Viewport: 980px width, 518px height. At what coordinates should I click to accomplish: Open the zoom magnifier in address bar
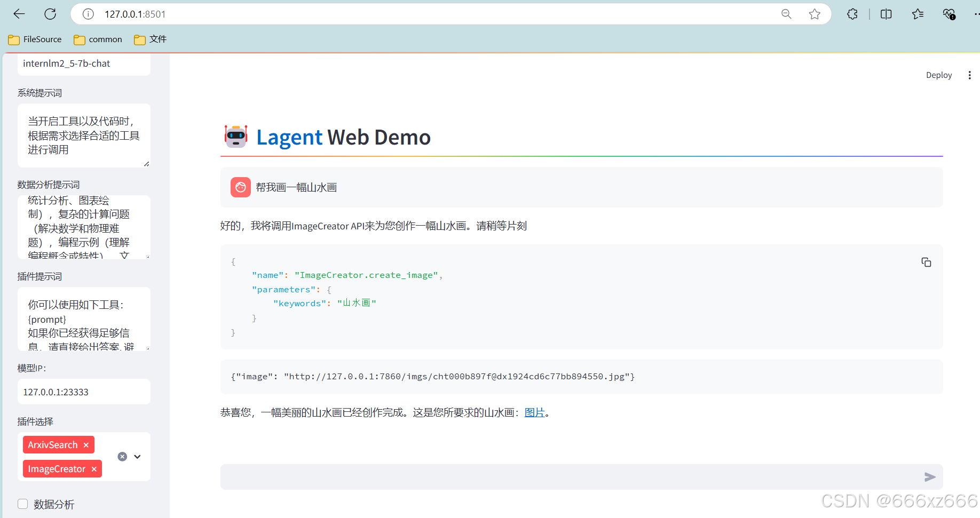pos(786,14)
